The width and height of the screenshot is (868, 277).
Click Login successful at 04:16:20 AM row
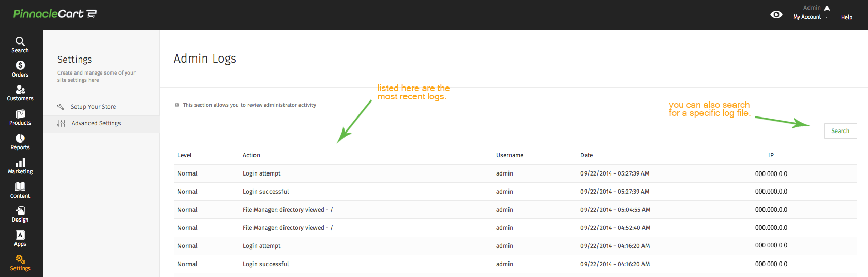coord(515,264)
